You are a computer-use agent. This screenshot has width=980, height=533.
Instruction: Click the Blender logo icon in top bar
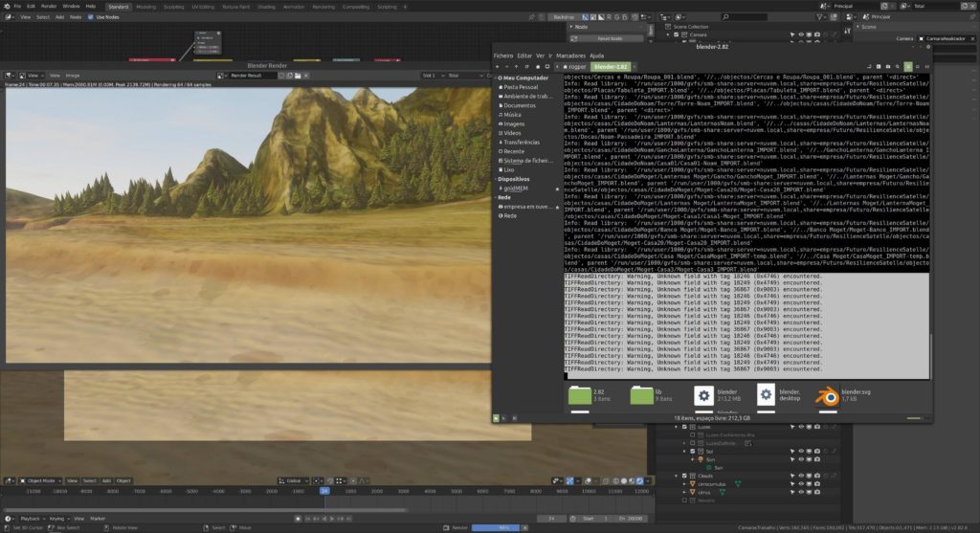(x=6, y=6)
